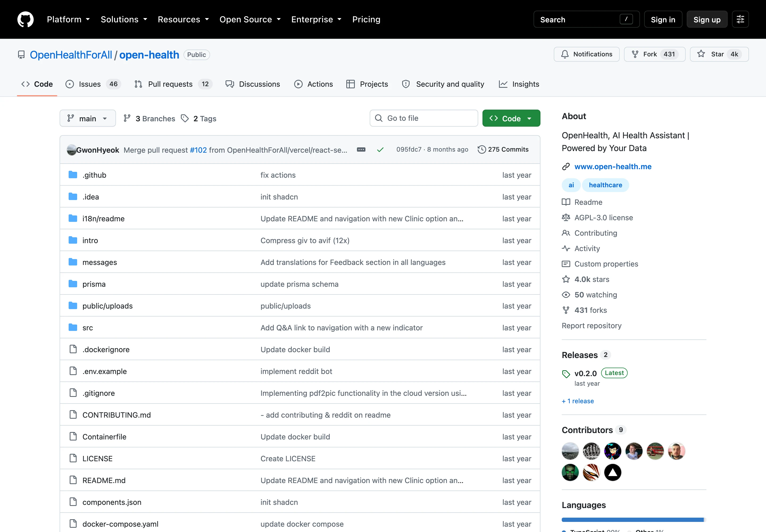766x532 pixels.
Task: Open the OpenHealthForAll organization link
Action: 71,55
